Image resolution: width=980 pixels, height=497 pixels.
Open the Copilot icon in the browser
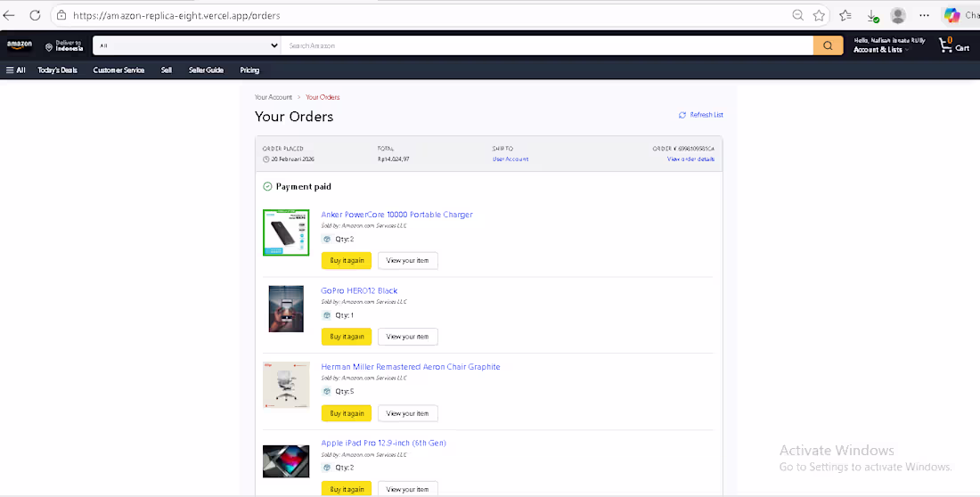click(951, 16)
